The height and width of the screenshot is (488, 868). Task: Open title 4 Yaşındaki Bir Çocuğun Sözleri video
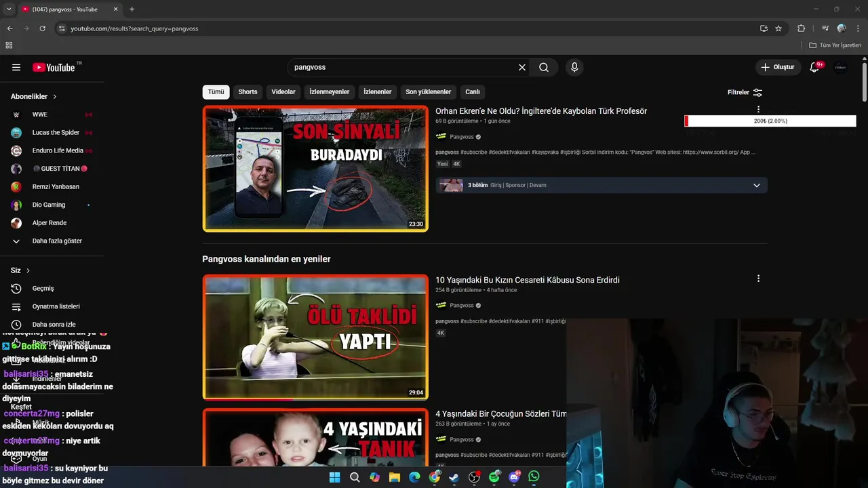pyautogui.click(x=500, y=413)
